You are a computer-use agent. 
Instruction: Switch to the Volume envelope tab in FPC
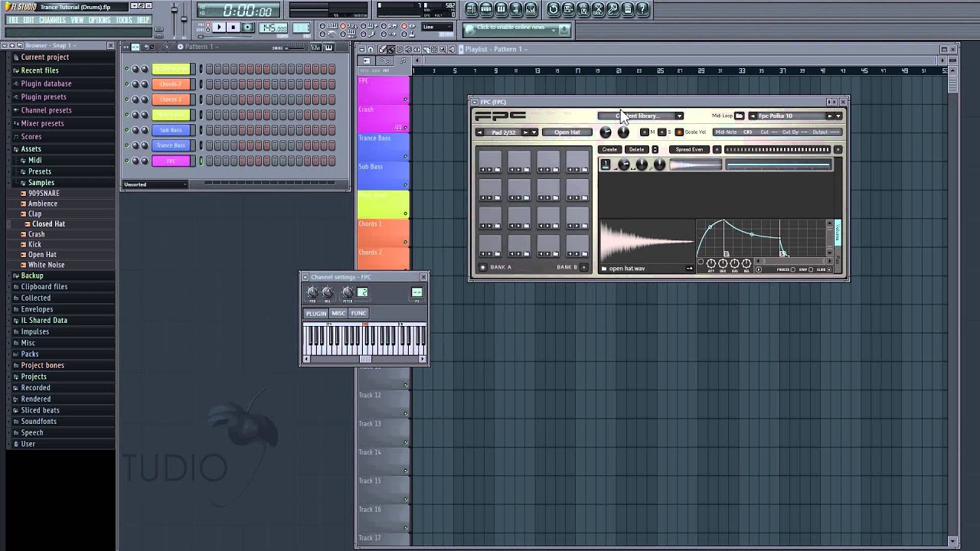pyautogui.click(x=837, y=232)
